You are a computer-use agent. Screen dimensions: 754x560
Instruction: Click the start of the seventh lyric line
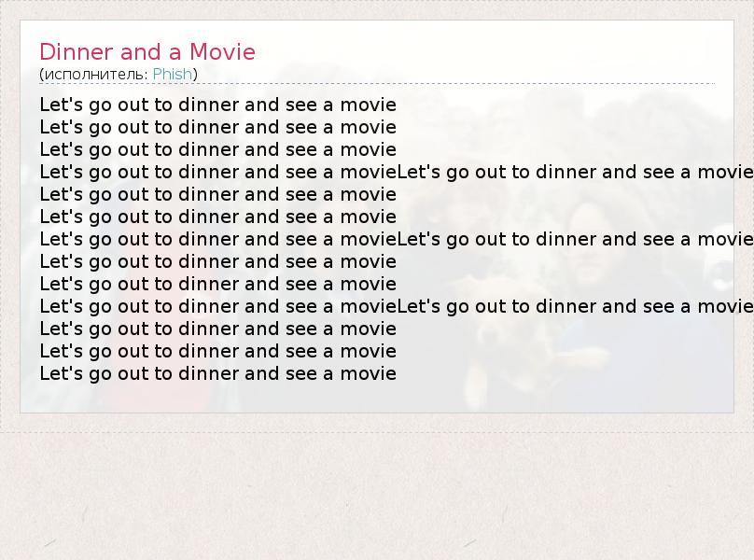(217, 239)
